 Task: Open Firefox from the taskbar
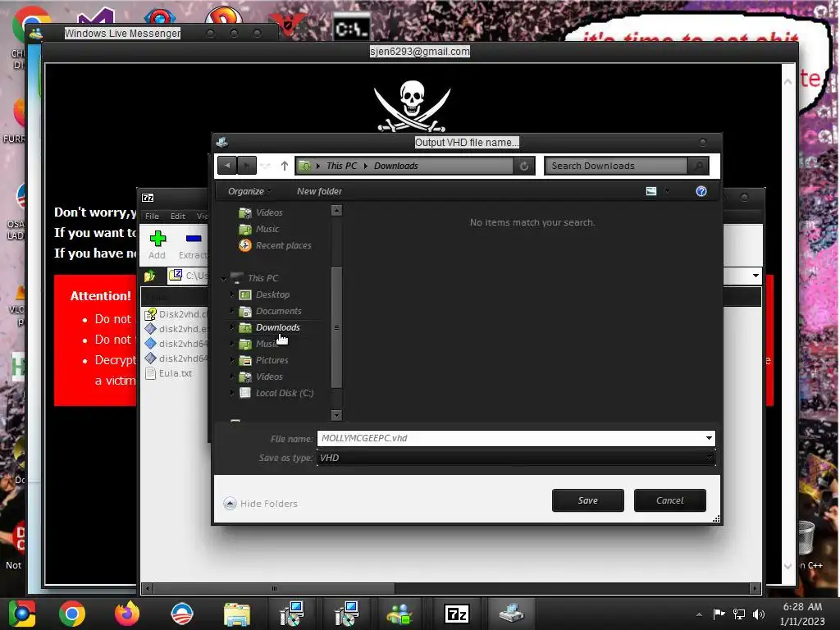point(127,614)
